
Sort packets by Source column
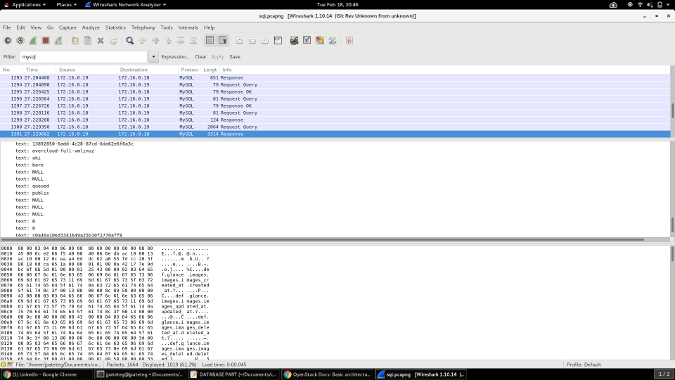coord(86,70)
